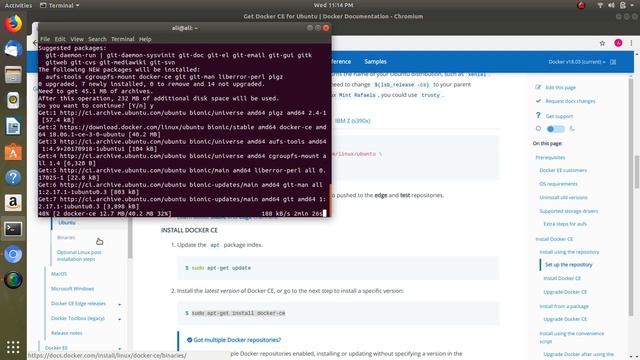Open the Microsoft Windows sidebar link
Image resolution: width=640 pixels, height=360 pixels.
point(72,289)
